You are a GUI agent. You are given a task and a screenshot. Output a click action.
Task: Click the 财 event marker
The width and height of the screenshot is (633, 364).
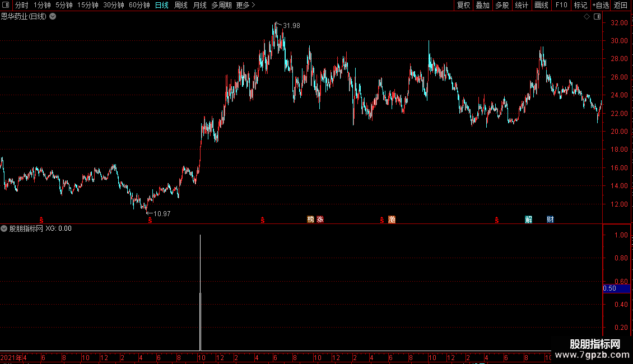click(x=550, y=220)
